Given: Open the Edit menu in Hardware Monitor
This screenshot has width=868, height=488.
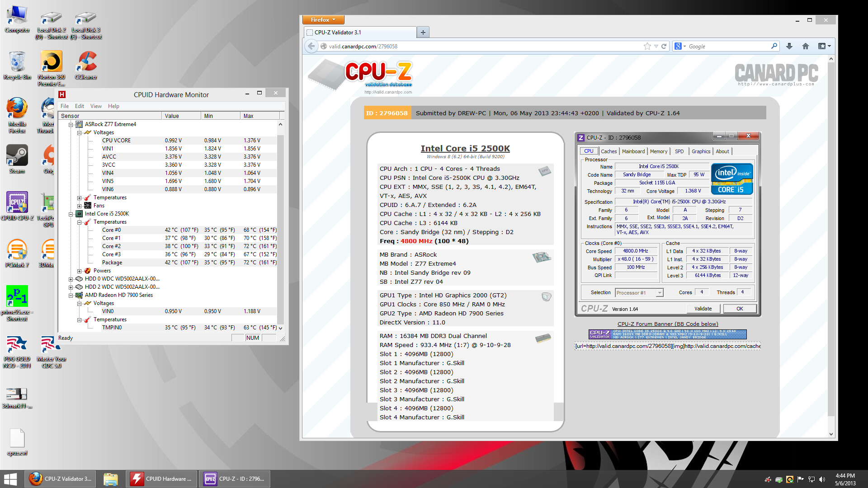Looking at the screenshot, I should (x=80, y=106).
